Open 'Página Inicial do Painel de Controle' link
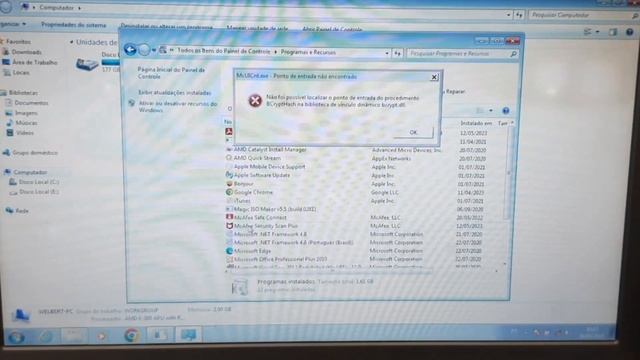The width and height of the screenshot is (640, 360). (x=171, y=73)
